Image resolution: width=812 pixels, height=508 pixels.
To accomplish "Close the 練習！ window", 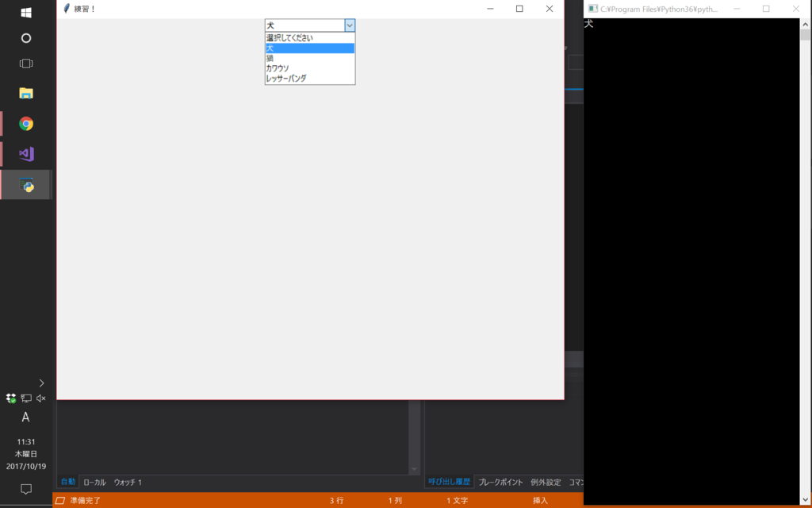I will click(550, 9).
